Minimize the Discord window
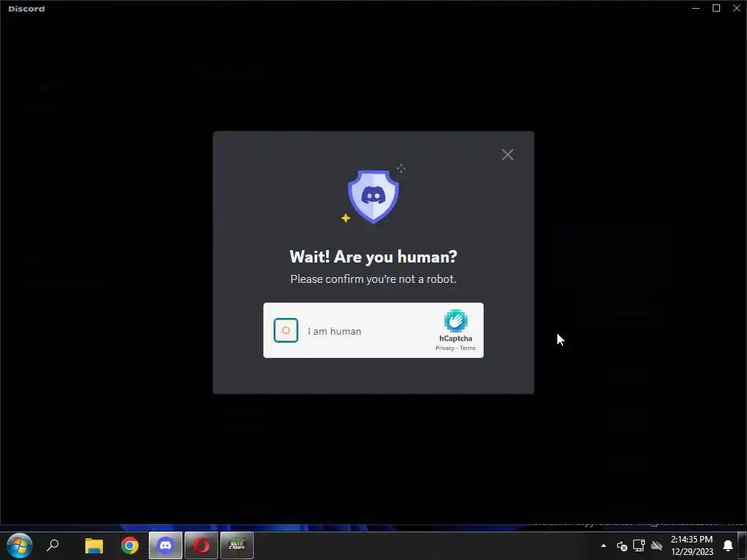 (x=696, y=8)
